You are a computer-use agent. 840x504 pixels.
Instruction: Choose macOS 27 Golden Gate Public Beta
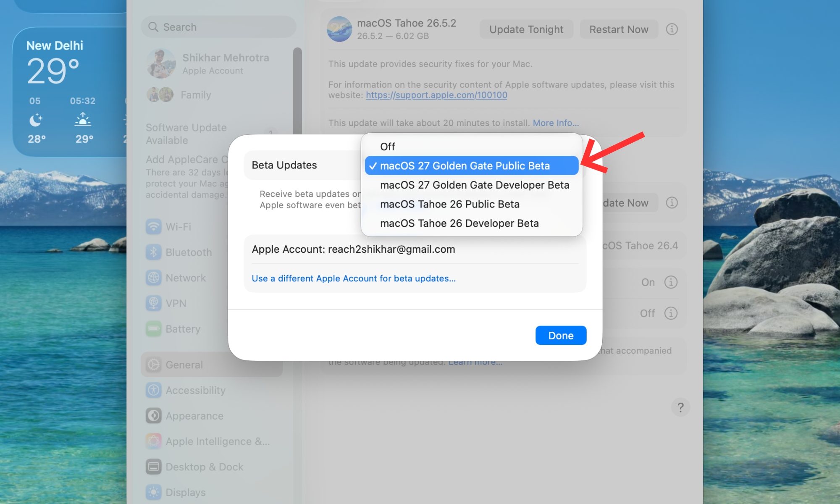[x=472, y=166]
